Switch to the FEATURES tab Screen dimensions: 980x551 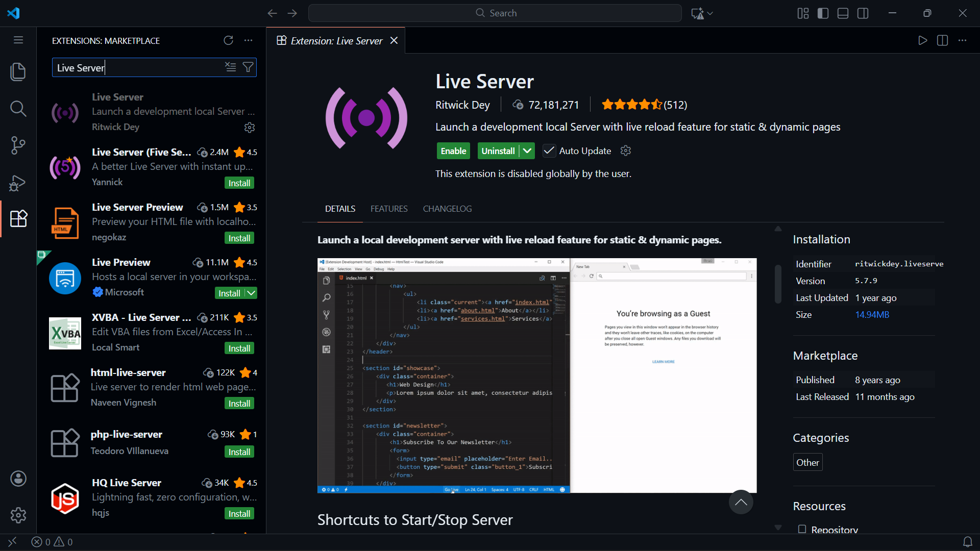point(388,209)
